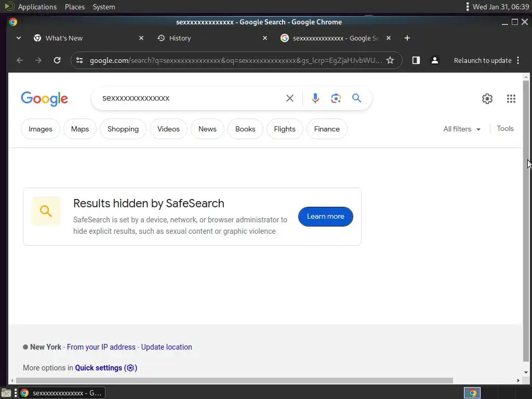Click the Chrome workspace switcher icon

point(472,393)
